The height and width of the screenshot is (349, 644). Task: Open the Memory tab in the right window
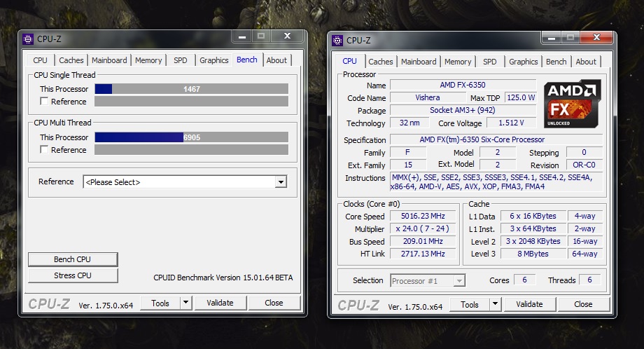coord(458,62)
